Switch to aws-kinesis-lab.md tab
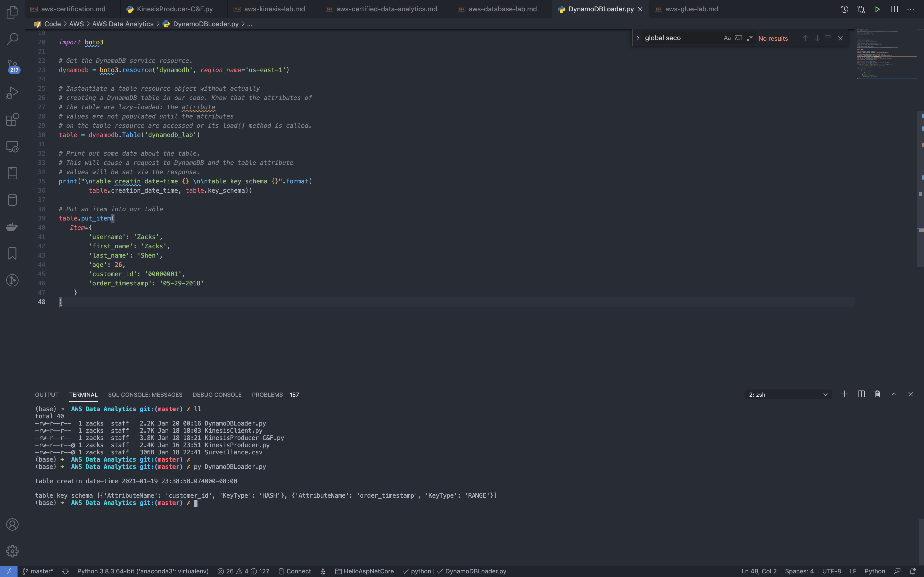This screenshot has height=577, width=924. click(274, 9)
